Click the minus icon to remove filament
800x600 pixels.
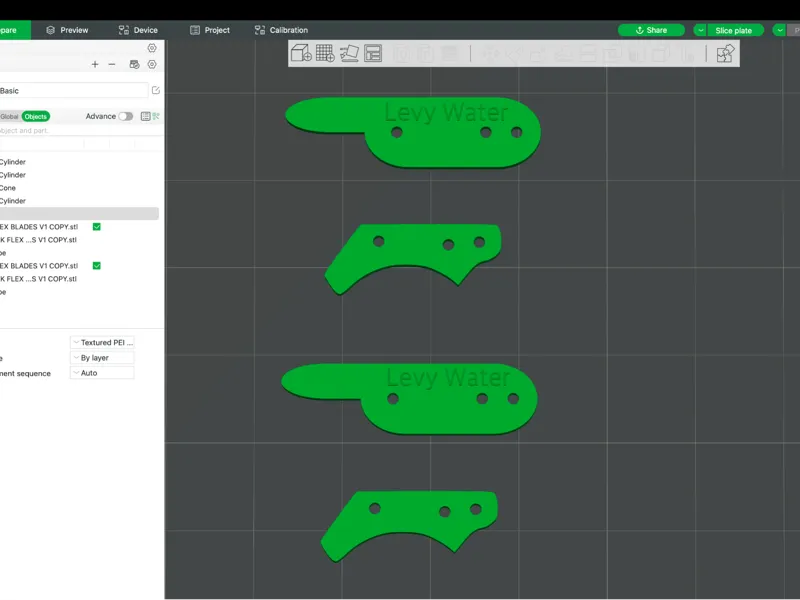click(112, 64)
